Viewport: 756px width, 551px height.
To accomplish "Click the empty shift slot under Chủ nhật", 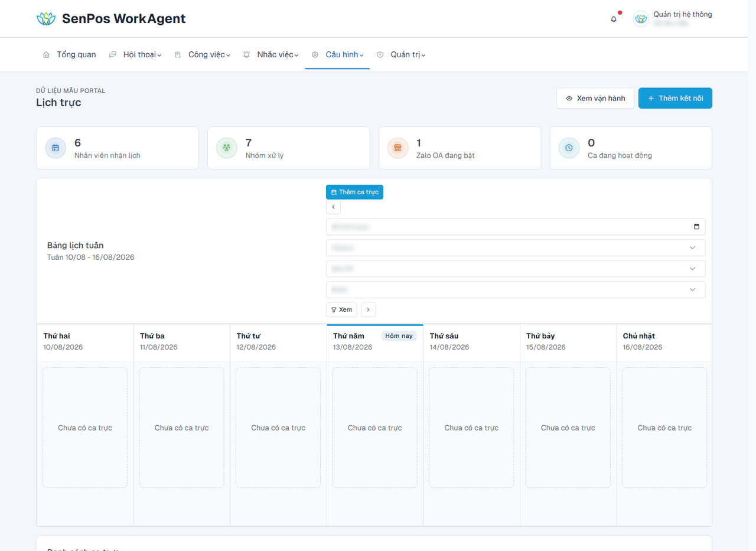I will tap(664, 428).
